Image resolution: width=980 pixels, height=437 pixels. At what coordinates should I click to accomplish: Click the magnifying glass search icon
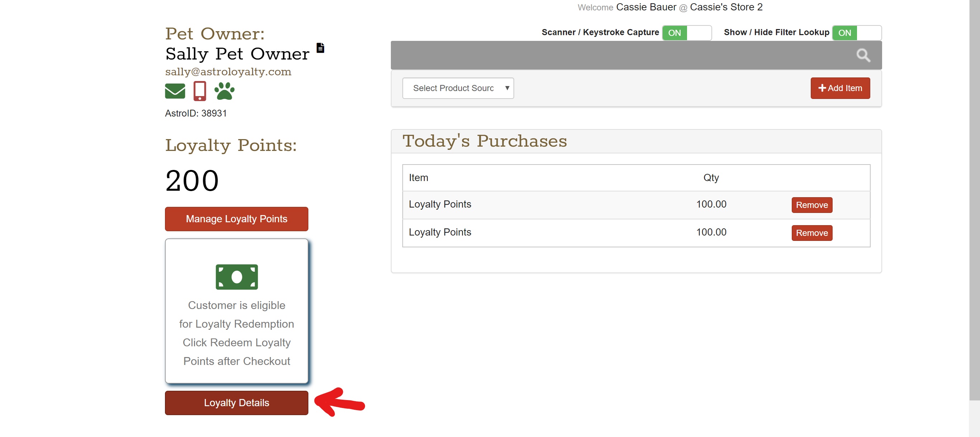pyautogui.click(x=863, y=56)
